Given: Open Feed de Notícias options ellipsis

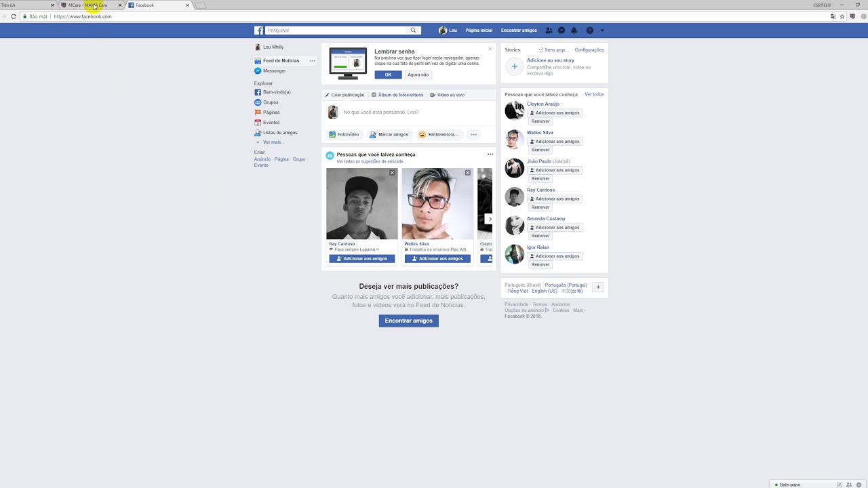Looking at the screenshot, I should pos(312,61).
